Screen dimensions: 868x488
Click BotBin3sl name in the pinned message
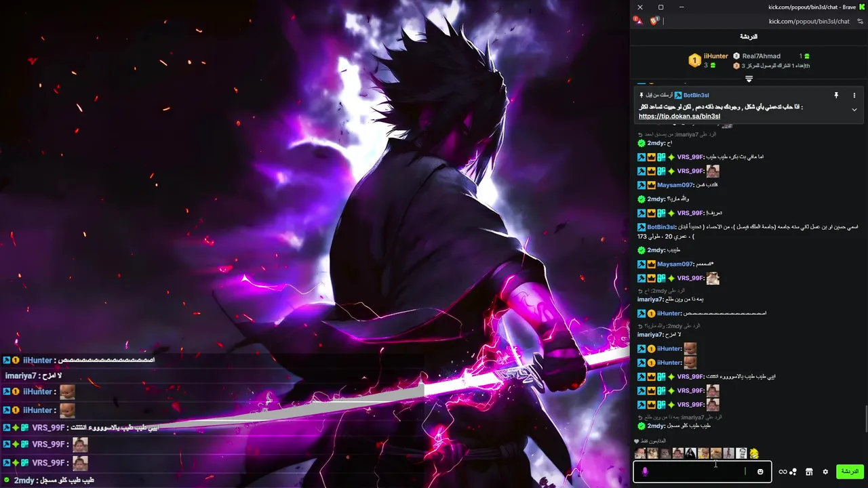[696, 96]
